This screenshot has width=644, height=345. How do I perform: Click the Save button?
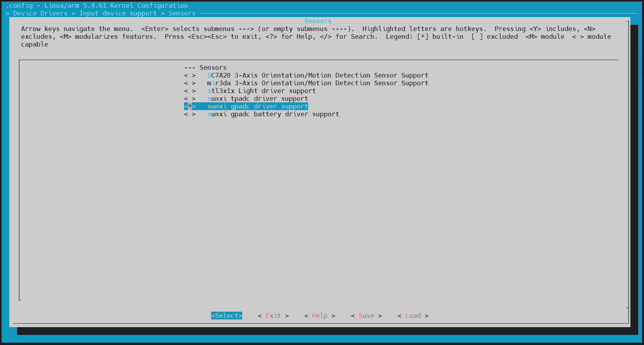coord(366,316)
